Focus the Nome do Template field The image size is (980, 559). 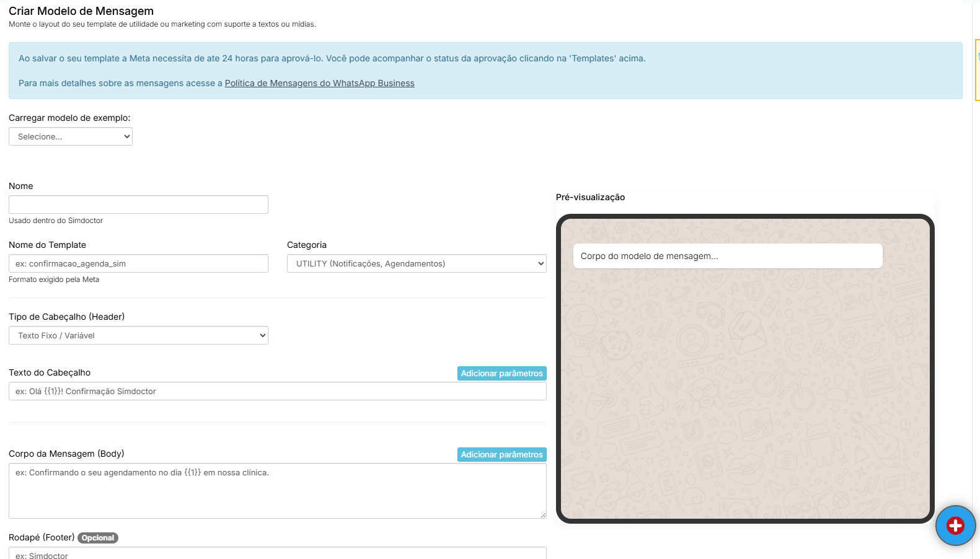[x=138, y=263]
